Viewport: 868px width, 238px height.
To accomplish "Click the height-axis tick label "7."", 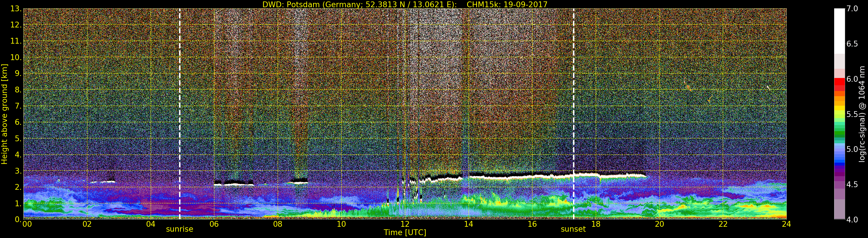I will [18, 106].
